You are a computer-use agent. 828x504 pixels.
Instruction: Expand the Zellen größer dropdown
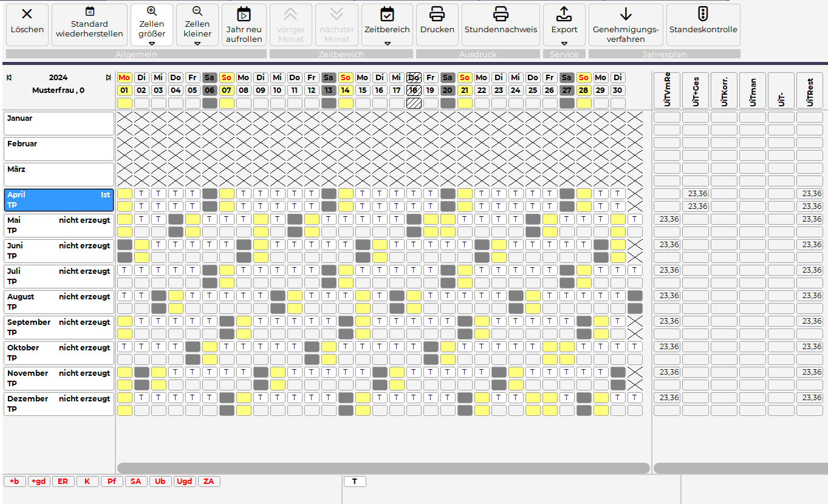click(x=152, y=43)
